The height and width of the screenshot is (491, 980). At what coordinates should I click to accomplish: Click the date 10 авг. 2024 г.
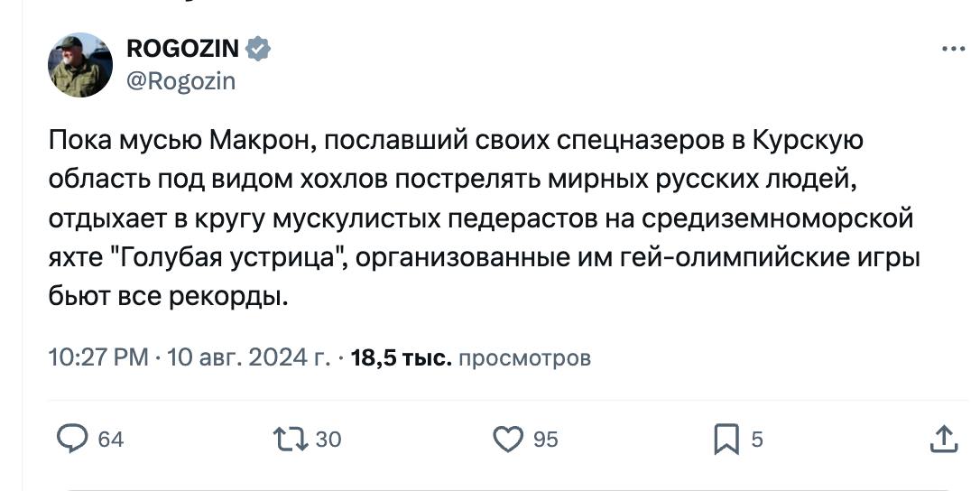[x=249, y=357]
